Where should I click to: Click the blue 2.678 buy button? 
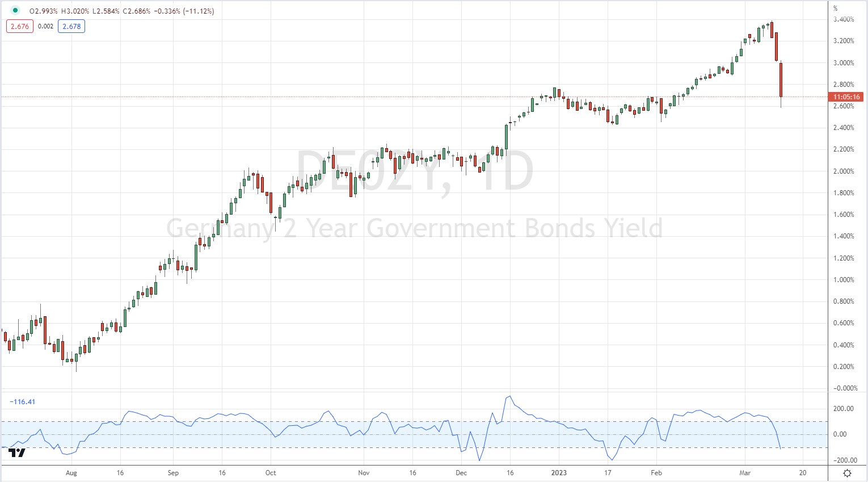[x=71, y=26]
